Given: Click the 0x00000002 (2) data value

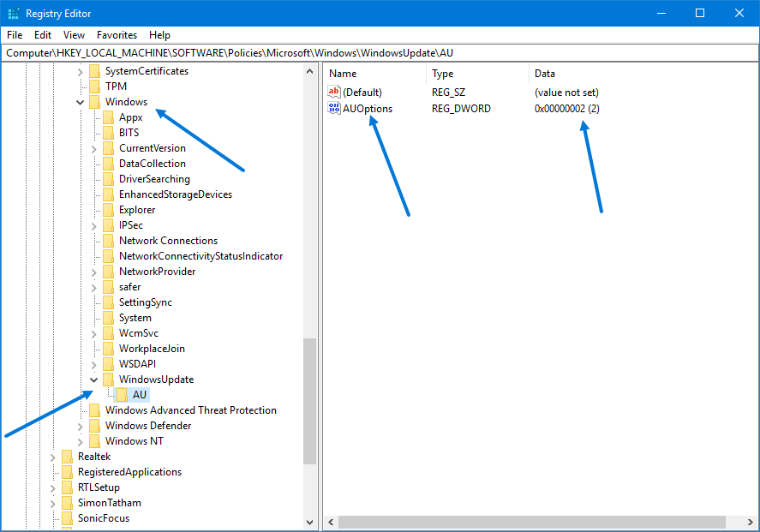Looking at the screenshot, I should click(x=567, y=109).
